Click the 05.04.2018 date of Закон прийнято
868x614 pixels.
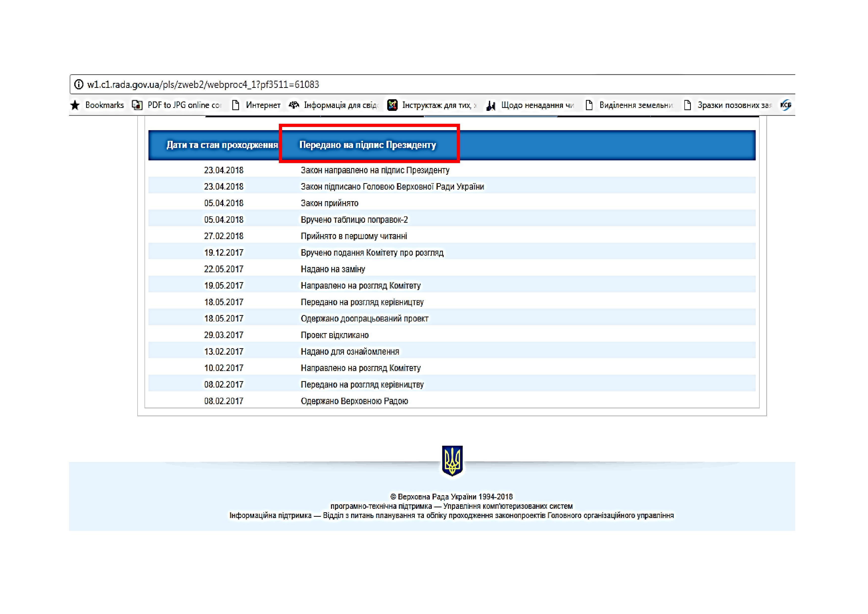[224, 203]
